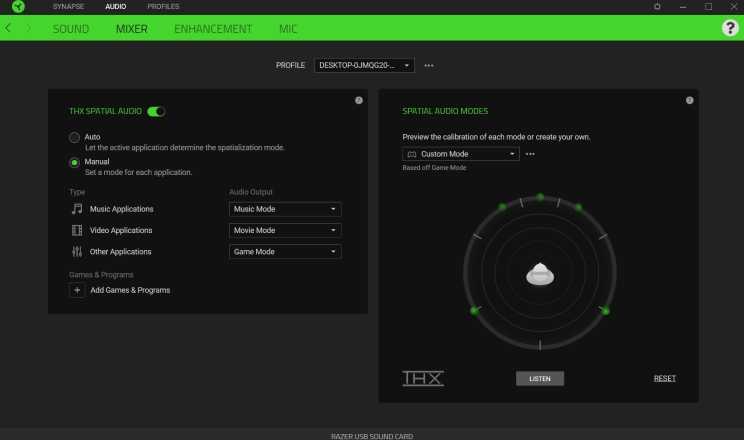Switch to the Synapse tab

pos(68,7)
